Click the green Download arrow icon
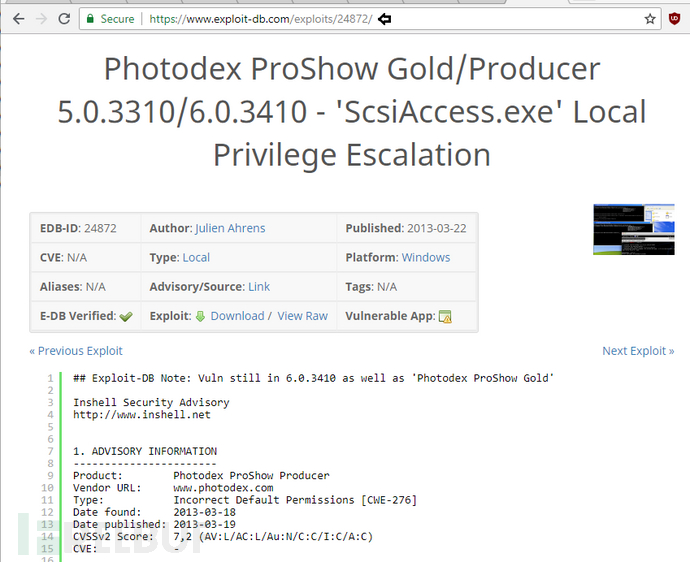This screenshot has height=562, width=690. click(x=200, y=316)
